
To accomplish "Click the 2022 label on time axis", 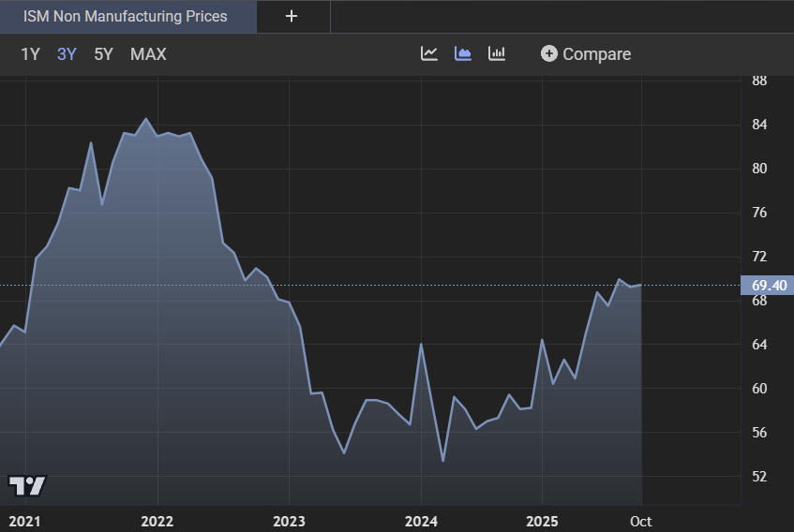I will 157,521.
